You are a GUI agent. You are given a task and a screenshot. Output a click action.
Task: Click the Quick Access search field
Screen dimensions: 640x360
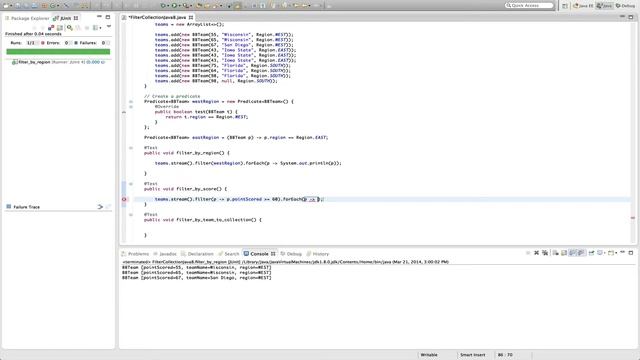click(x=529, y=5)
